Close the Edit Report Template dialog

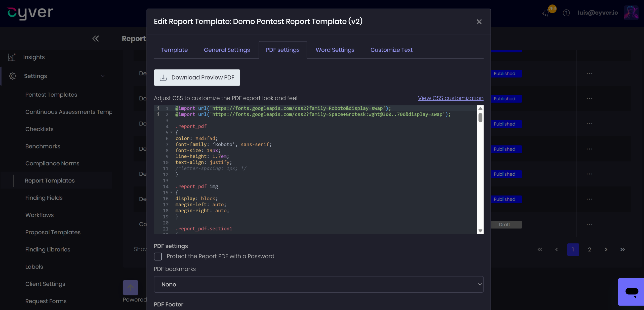coord(479,22)
